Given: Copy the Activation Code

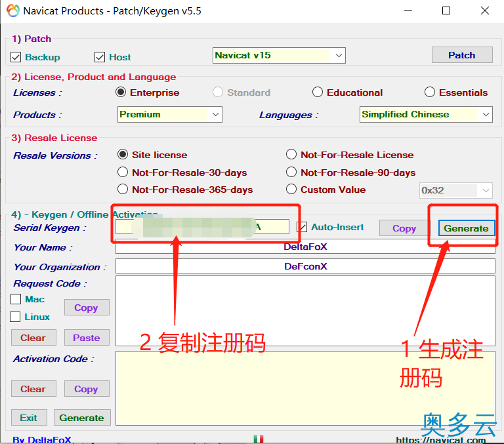Looking at the screenshot, I should pyautogui.click(x=87, y=389).
